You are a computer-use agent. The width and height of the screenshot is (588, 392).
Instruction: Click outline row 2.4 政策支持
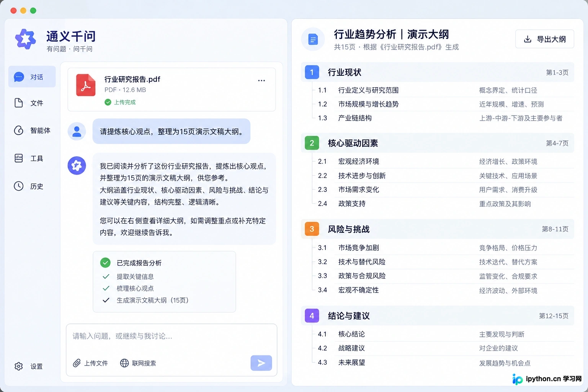click(x=444, y=204)
